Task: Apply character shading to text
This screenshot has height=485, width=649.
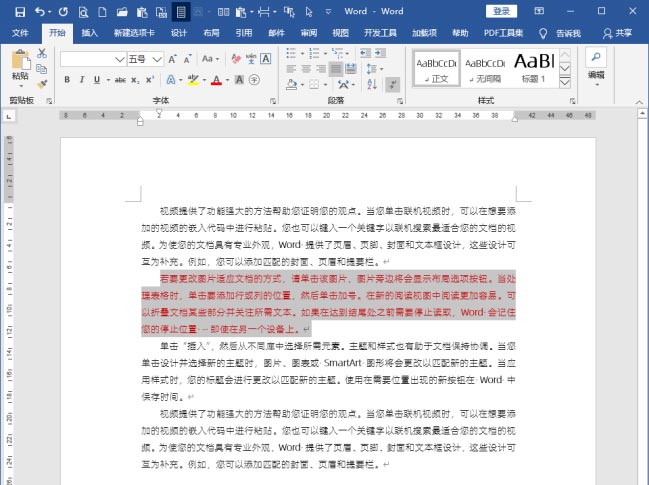Action: click(239, 79)
